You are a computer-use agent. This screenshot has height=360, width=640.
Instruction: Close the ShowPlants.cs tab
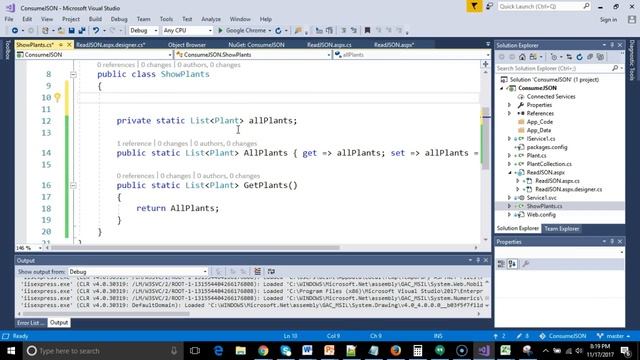point(69,44)
